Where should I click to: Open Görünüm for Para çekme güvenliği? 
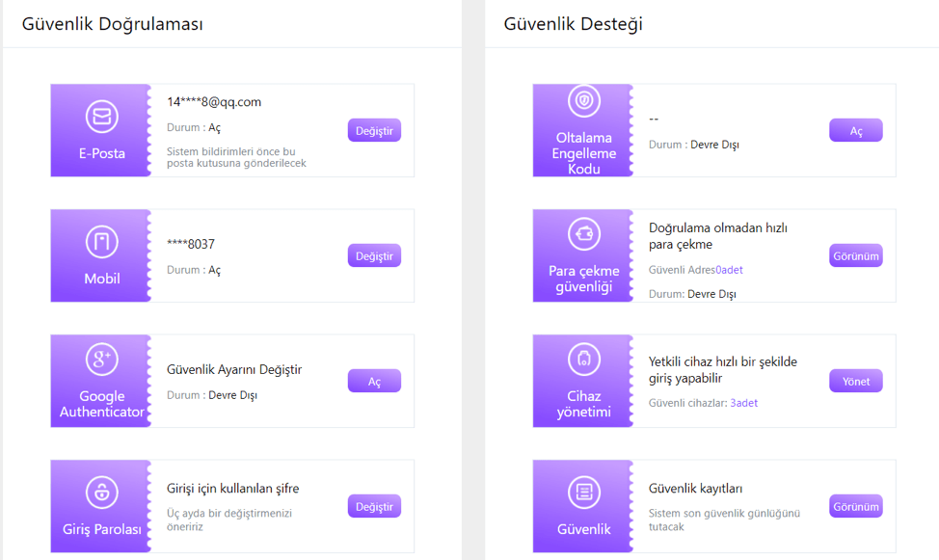pyautogui.click(x=855, y=256)
